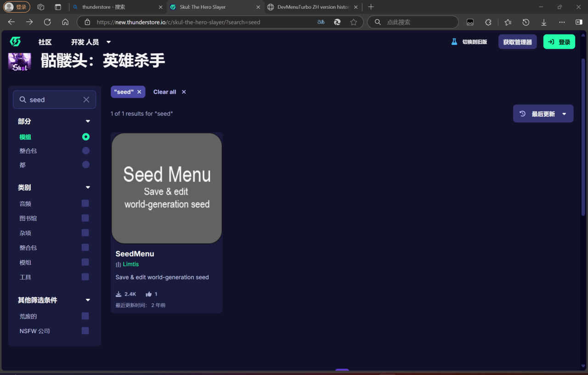This screenshot has width=588, height=375.
Task: Open the tab actions menu icon
Action: tap(58, 7)
